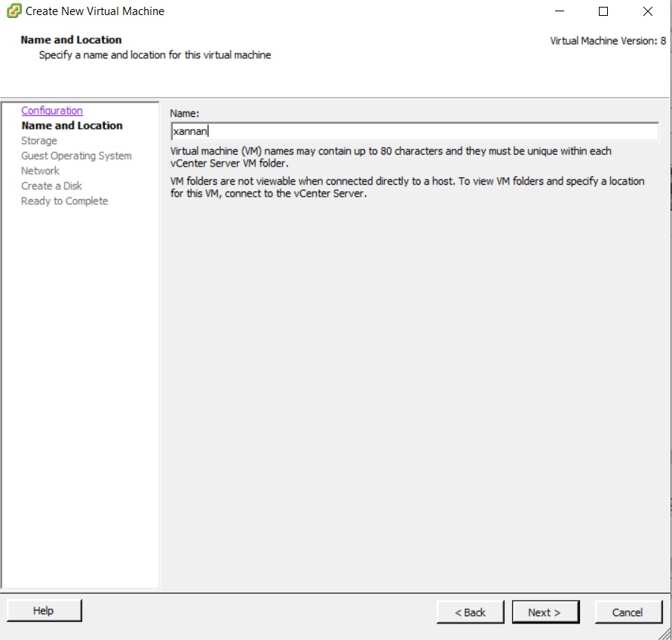
Task: Maximize the wizard window
Action: pos(603,11)
